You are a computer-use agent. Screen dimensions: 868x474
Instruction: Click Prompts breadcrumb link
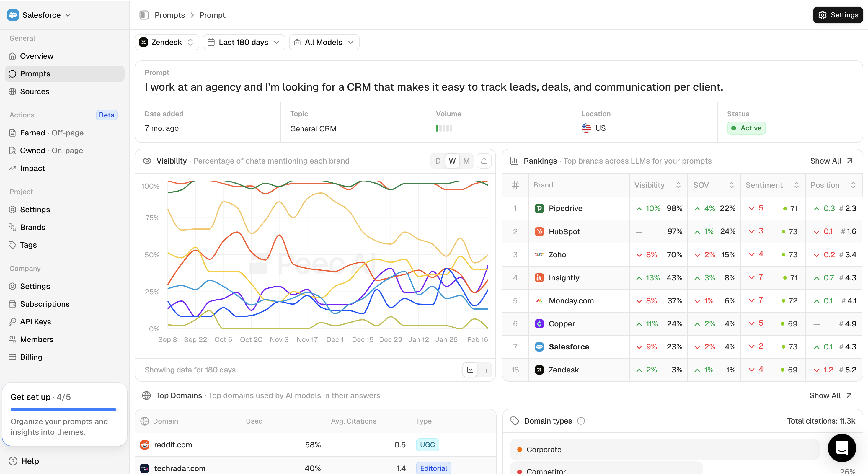tap(169, 15)
